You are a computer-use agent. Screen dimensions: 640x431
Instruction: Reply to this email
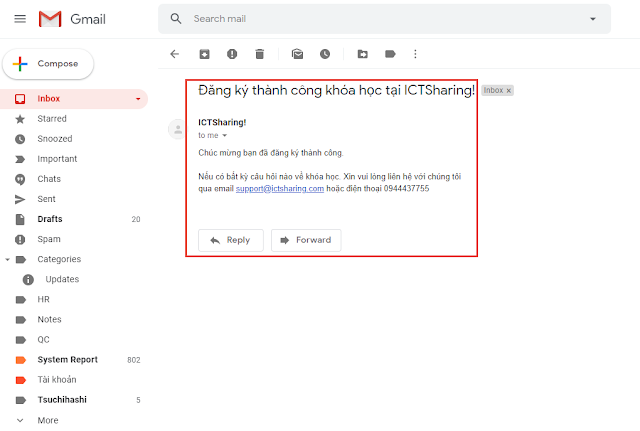[x=231, y=240]
